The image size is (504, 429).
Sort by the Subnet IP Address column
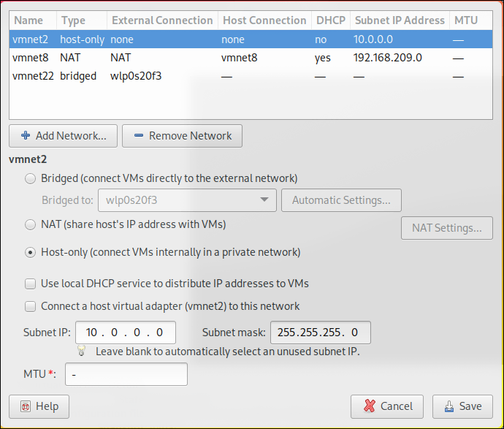(399, 20)
